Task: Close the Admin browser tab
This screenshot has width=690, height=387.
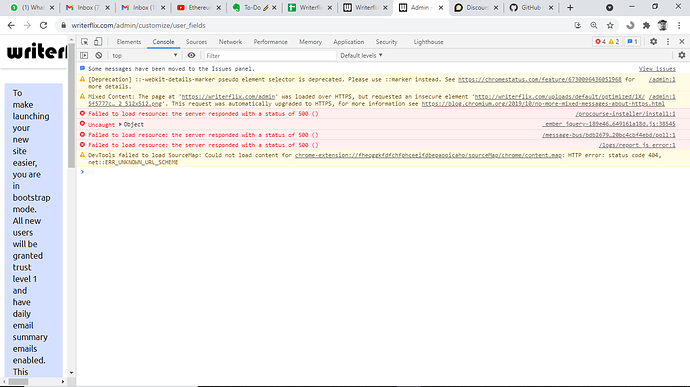Action: click(441, 7)
